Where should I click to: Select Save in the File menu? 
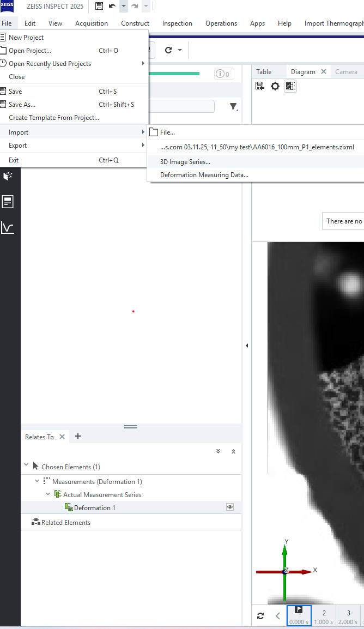click(74, 92)
